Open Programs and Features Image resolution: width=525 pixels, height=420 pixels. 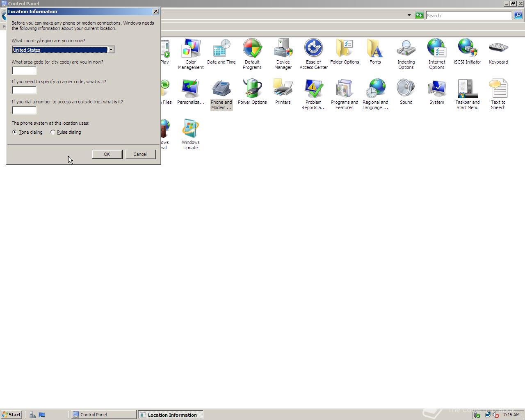[x=345, y=94]
